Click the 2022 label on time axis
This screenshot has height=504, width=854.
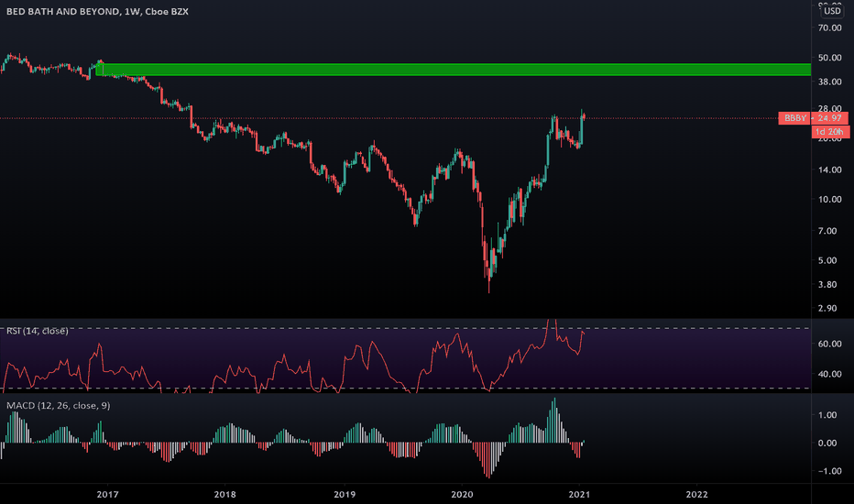pyautogui.click(x=696, y=494)
